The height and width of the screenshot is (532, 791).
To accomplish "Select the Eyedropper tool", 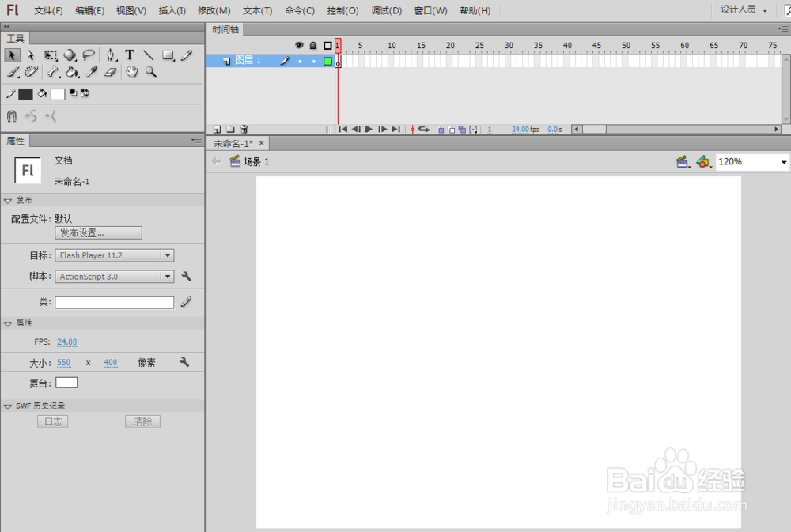I will (x=91, y=72).
